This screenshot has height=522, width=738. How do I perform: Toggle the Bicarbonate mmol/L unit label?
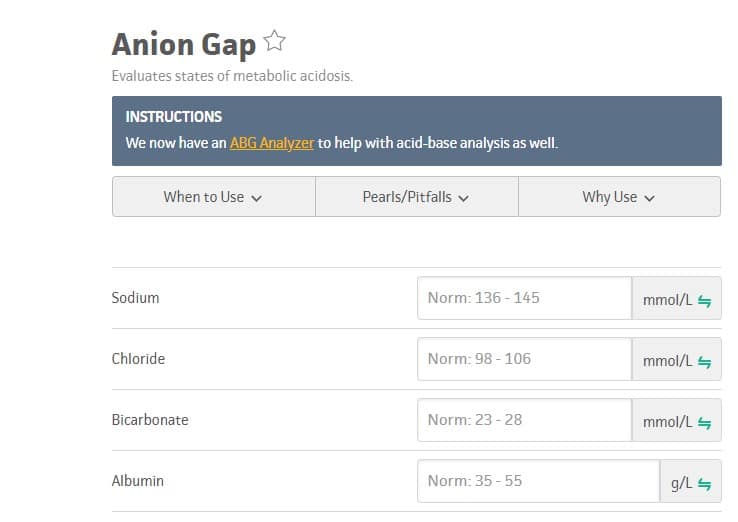coord(667,422)
